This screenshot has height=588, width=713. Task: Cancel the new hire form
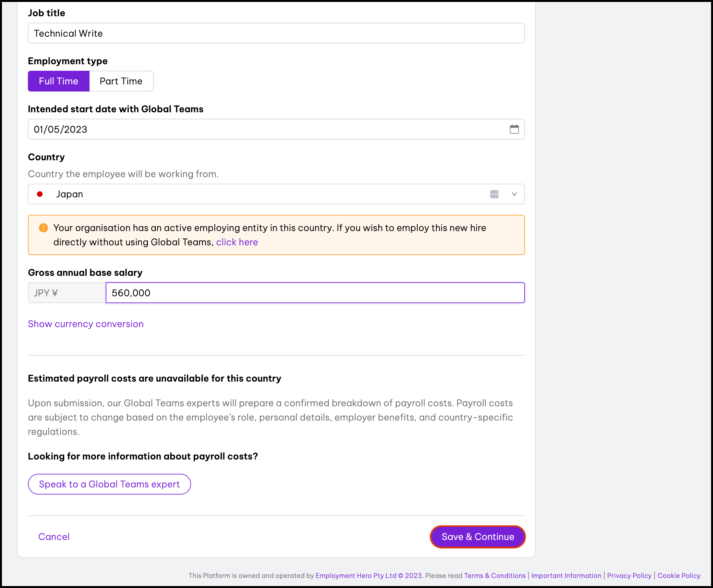pos(54,536)
